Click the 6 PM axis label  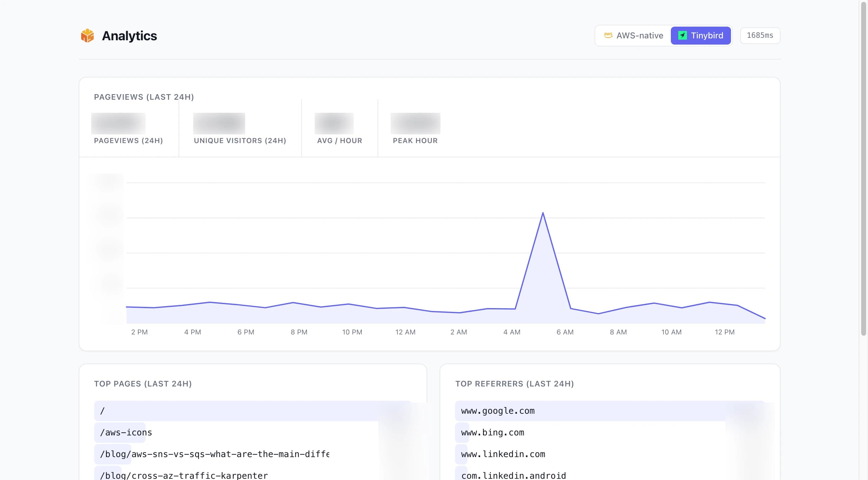coord(246,332)
